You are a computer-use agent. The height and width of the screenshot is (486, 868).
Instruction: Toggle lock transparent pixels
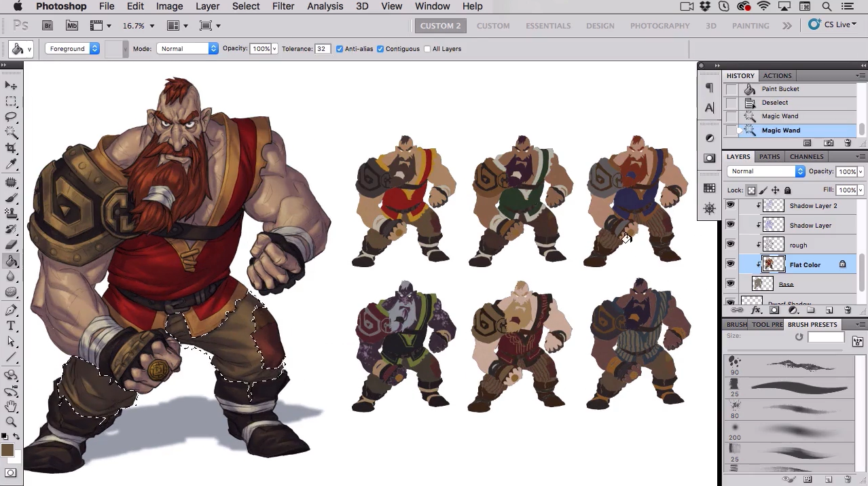pos(751,190)
